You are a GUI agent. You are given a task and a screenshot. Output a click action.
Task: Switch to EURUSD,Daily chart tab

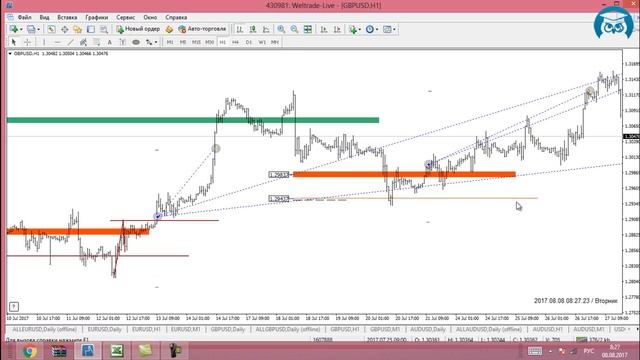(104, 329)
